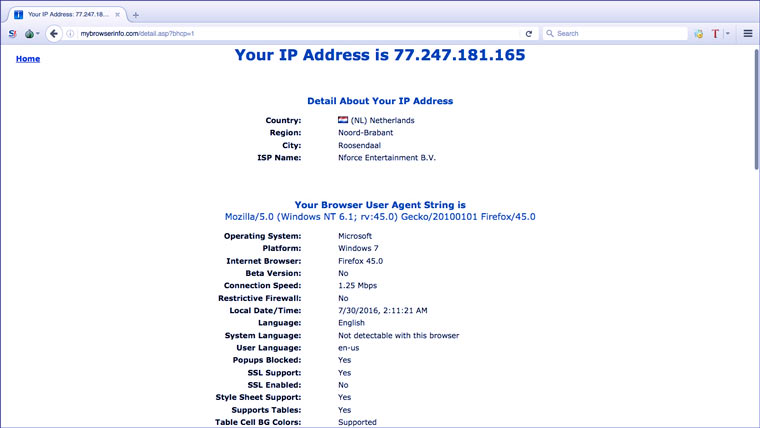Click the '7/30/2016, 2:11:21 AM' date value
760x428 pixels.
[383, 310]
